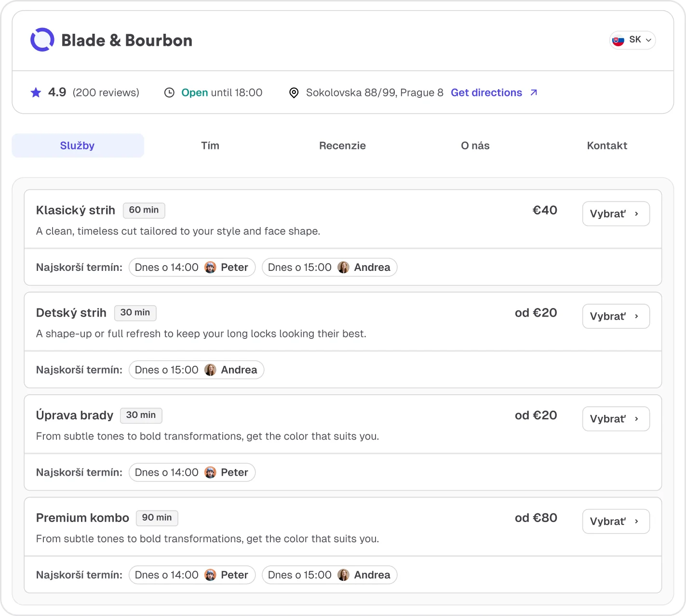Expand Vybrať options for Klasický strih
The height and width of the screenshot is (616, 686).
pyautogui.click(x=616, y=214)
